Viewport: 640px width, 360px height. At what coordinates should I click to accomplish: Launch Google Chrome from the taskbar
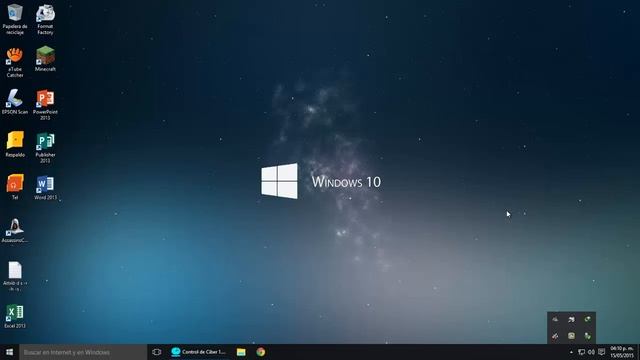(261, 352)
